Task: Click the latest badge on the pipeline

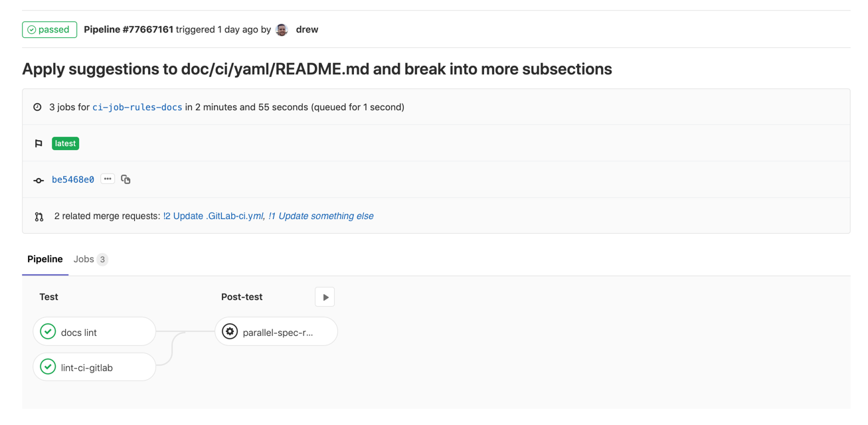Action: pos(65,143)
